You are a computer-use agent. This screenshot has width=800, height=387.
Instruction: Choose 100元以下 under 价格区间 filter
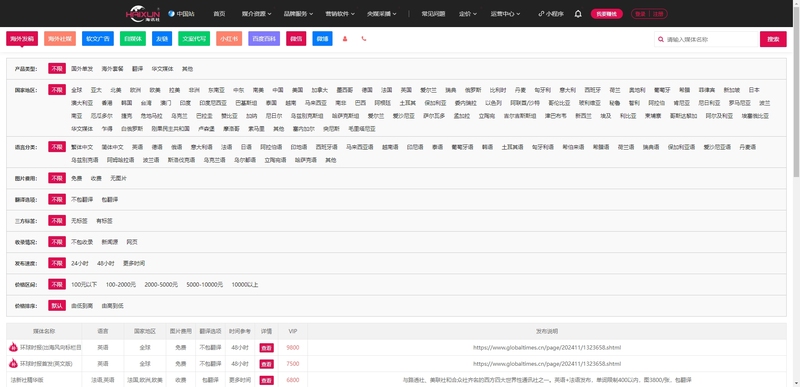[84, 285]
